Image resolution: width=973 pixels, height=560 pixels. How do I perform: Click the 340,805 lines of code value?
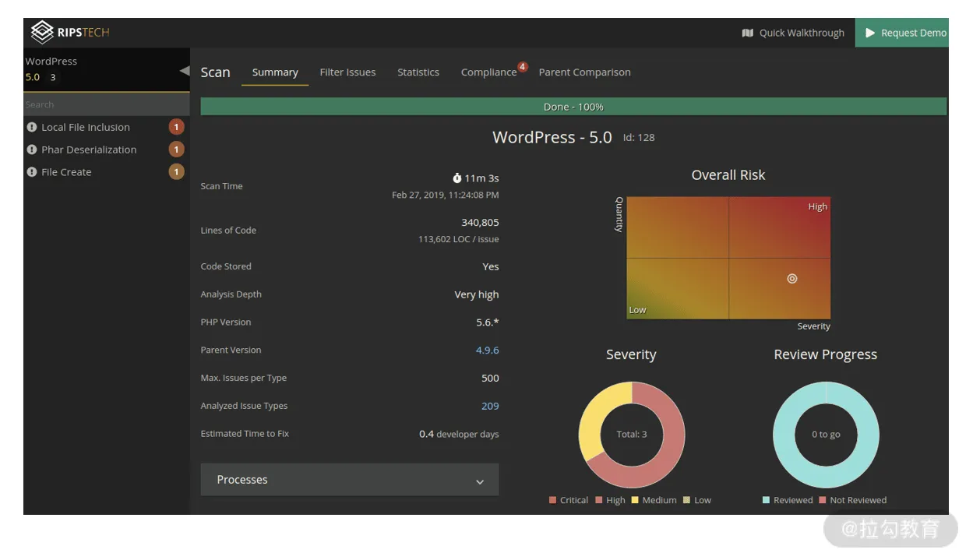point(480,223)
